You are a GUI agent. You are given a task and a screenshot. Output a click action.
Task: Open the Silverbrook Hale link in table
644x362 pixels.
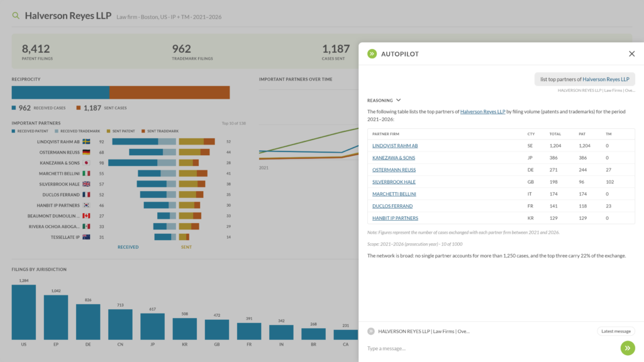(394, 182)
